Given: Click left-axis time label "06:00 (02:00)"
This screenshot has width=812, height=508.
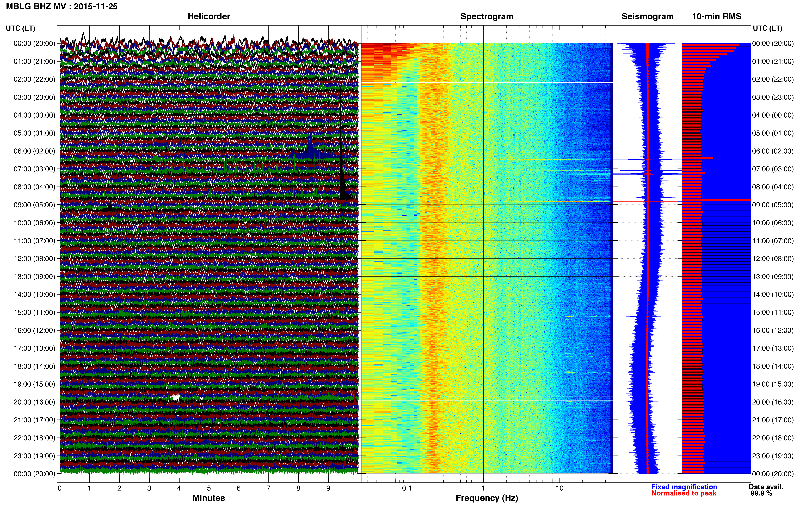Looking at the screenshot, I should point(34,151).
